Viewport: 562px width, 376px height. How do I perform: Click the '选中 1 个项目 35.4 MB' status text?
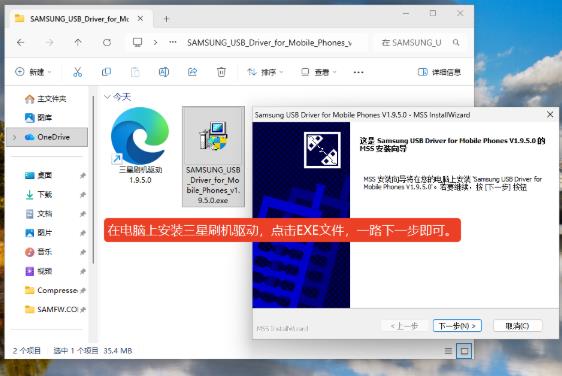pos(93,351)
